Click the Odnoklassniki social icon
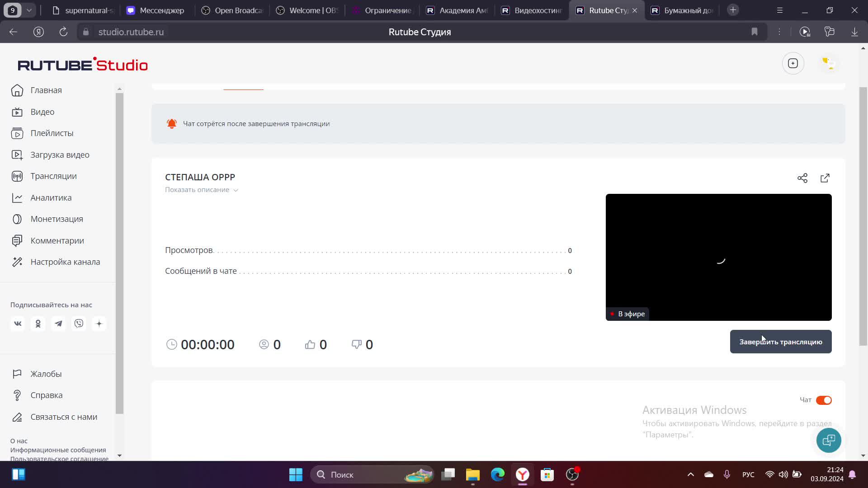 tap(38, 324)
